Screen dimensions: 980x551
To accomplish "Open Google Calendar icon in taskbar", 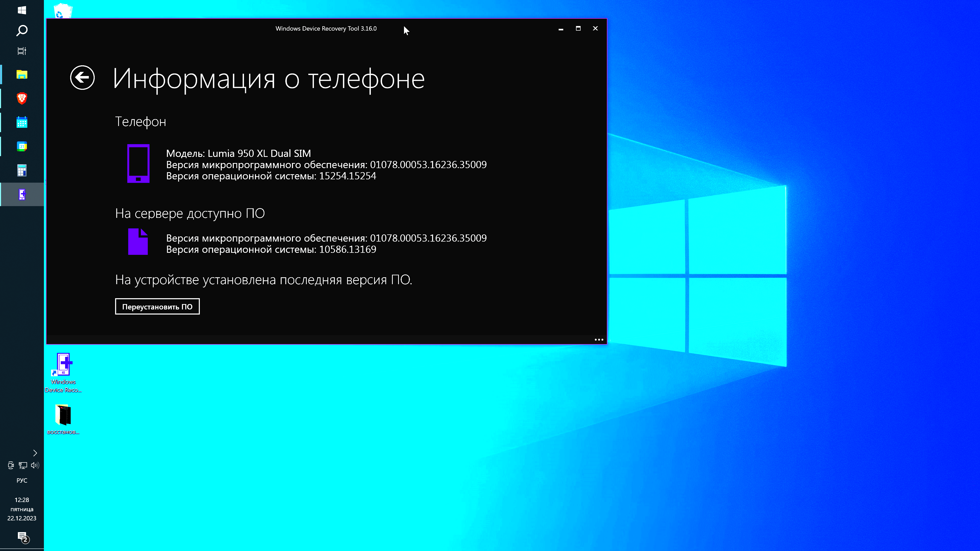I will click(22, 146).
